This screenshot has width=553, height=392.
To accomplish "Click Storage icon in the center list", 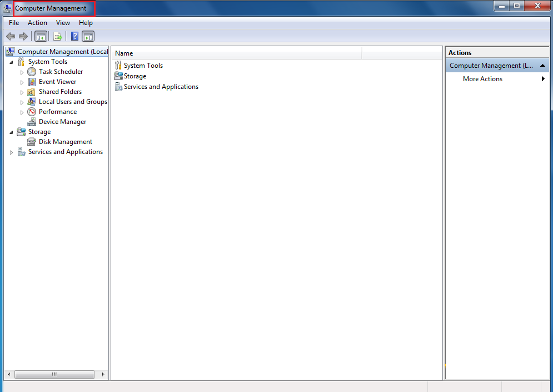I will (118, 76).
